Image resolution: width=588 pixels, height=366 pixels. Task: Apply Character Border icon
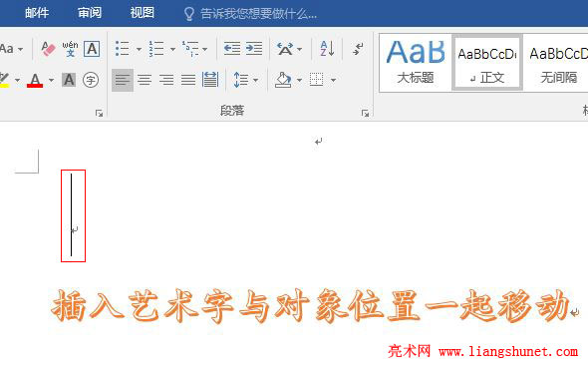pyautogui.click(x=92, y=49)
